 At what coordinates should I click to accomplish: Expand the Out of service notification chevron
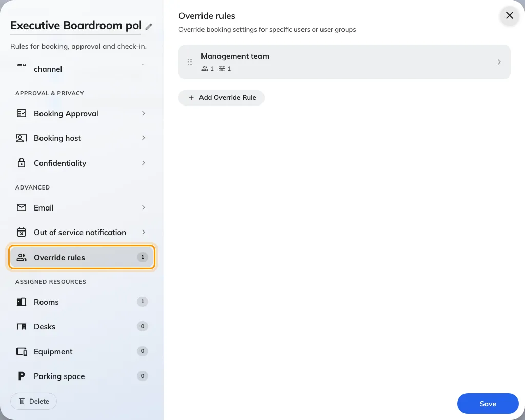pos(144,232)
